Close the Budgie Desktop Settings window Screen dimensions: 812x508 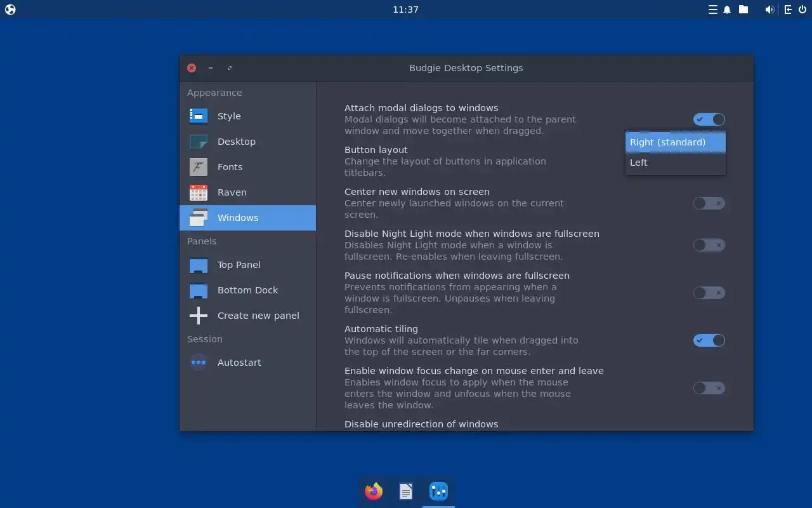pyautogui.click(x=192, y=68)
